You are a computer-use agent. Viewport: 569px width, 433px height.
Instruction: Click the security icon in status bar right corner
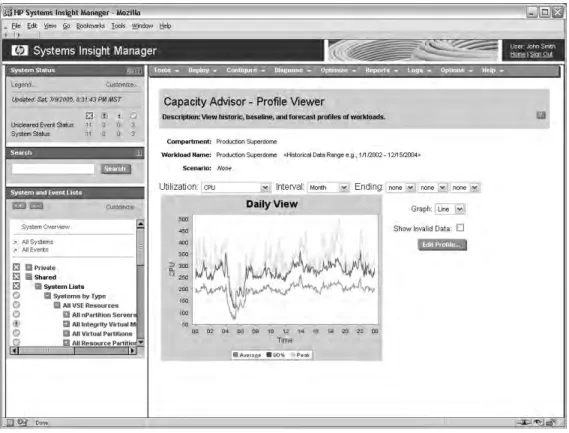552,422
